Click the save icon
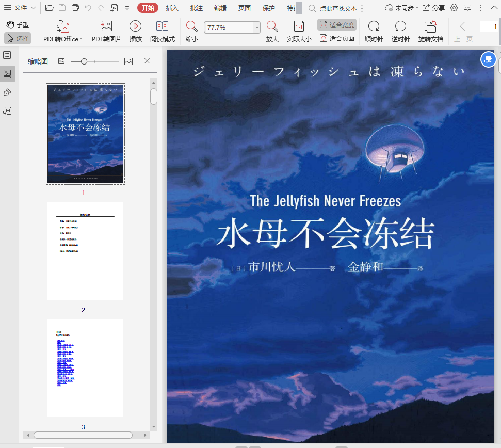Image resolution: width=501 pixels, height=448 pixels. (x=62, y=8)
